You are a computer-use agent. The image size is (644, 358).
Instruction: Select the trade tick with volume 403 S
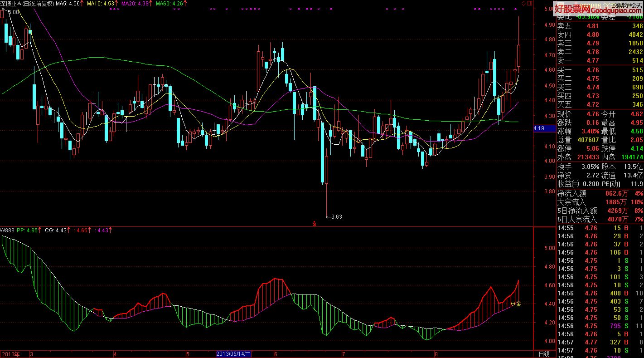tap(600, 301)
